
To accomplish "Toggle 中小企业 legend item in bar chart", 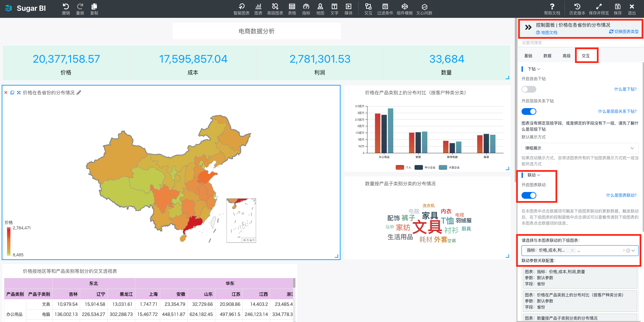I will tap(425, 167).
